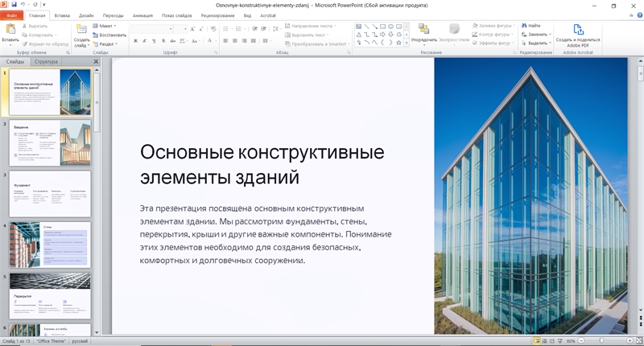The width and height of the screenshot is (644, 346).
Task: Switch to the Анимация ribbon tab
Action: click(x=142, y=15)
